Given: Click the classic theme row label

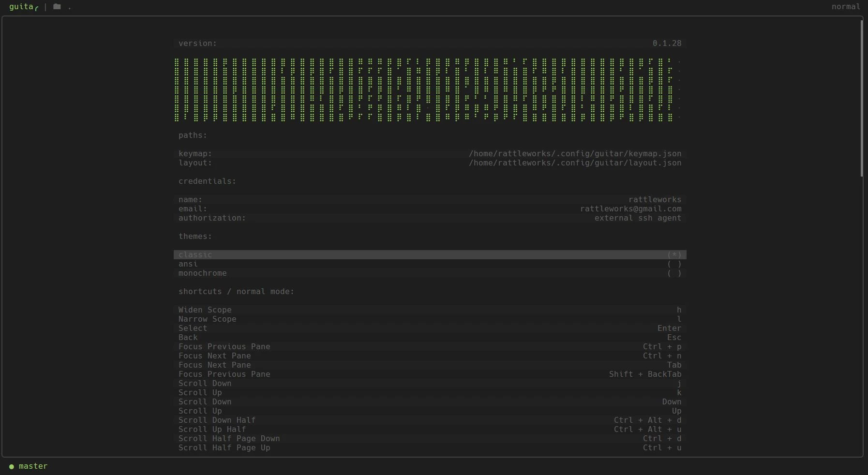Looking at the screenshot, I should 195,255.
